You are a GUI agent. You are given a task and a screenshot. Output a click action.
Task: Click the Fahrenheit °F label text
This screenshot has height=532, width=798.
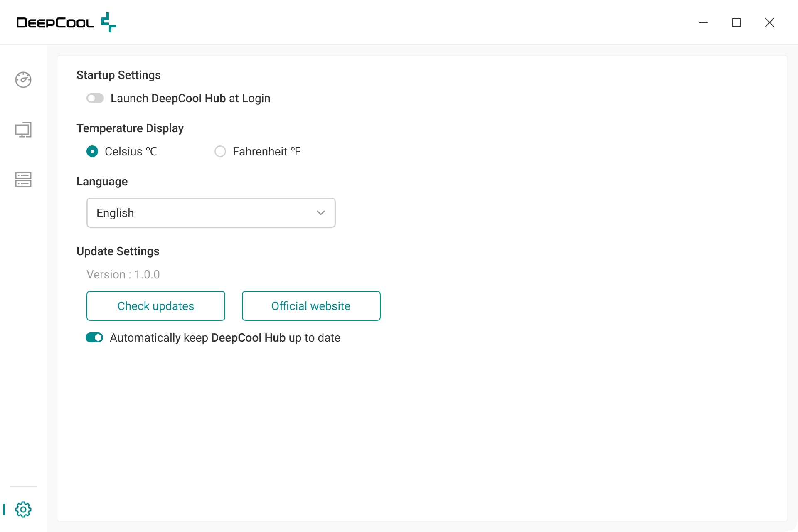266,152
